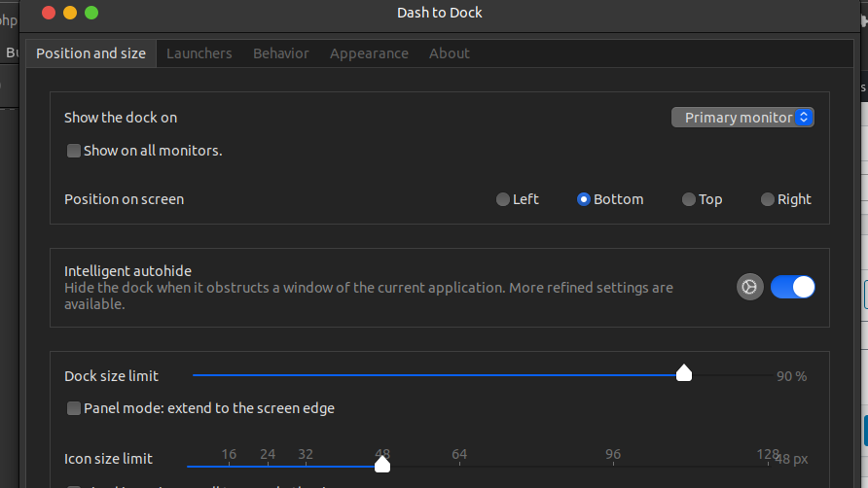Click the Icon size limit slider handle
Screen dimensions: 868x488
[x=382, y=464]
